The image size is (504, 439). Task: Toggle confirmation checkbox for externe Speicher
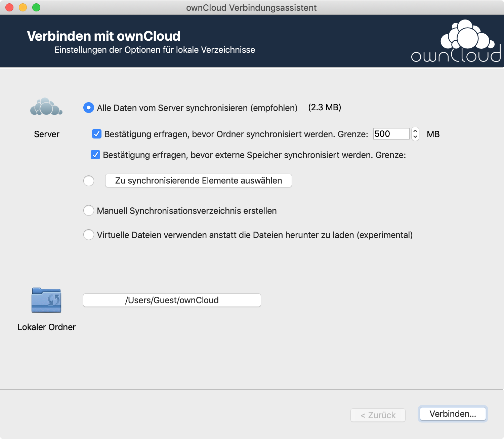95,155
